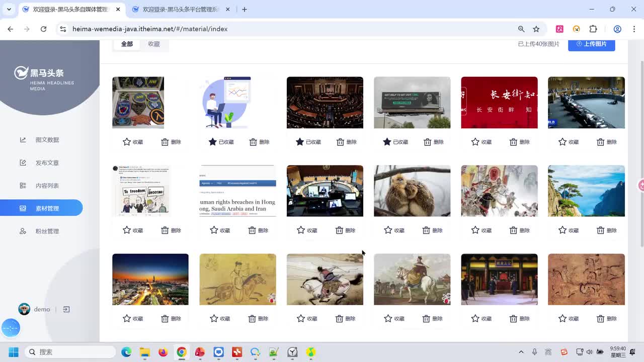
Task: Open the pink translate extension
Action: pyautogui.click(x=559, y=29)
